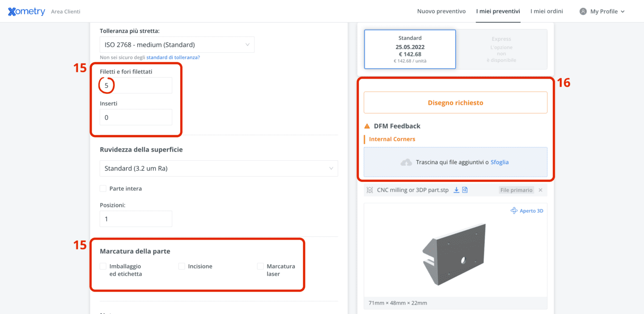644x314 pixels.
Task: Open the Tolleranza più stretta dropdown
Action: tap(177, 45)
